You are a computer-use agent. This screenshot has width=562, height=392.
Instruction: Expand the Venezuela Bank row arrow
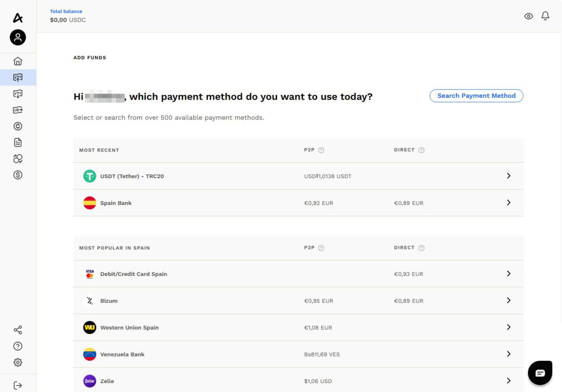[509, 354]
